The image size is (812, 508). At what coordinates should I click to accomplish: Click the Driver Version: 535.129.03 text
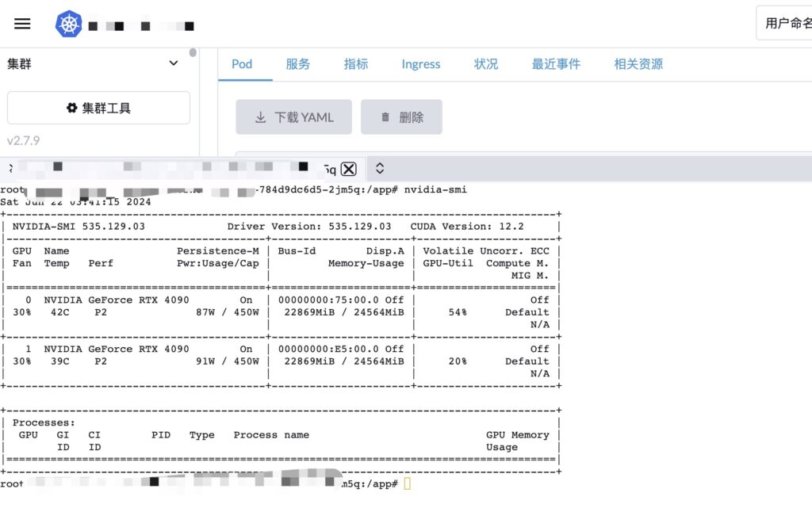[x=309, y=227]
